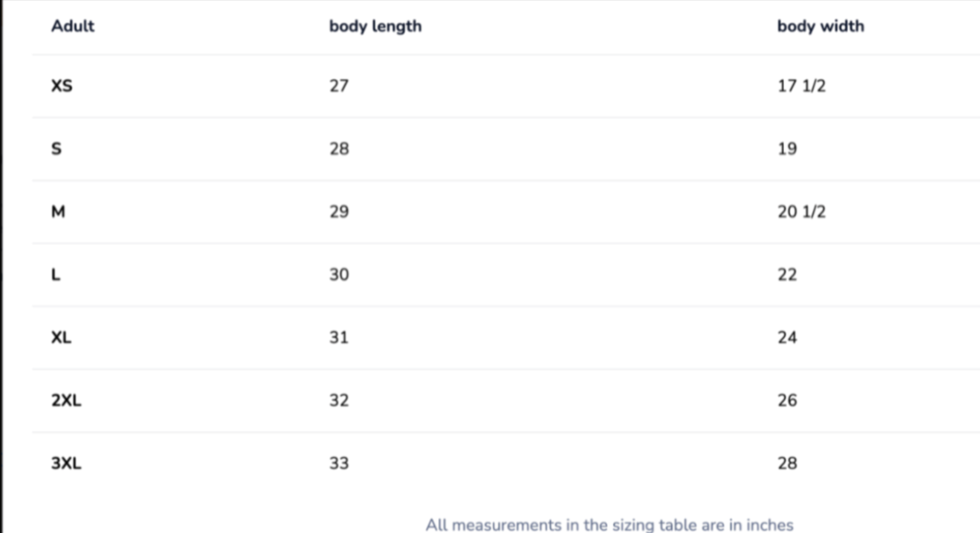Image resolution: width=980 pixels, height=533 pixels.
Task: Click the body width value 19
Action: tap(787, 149)
